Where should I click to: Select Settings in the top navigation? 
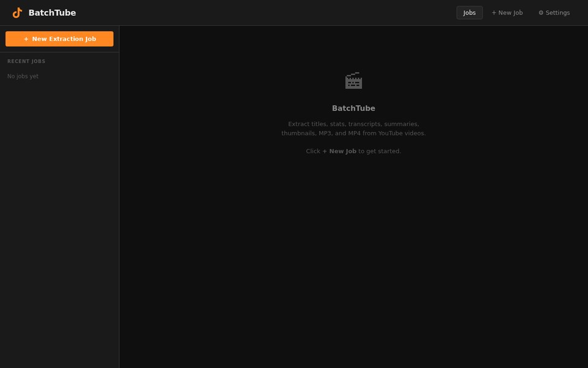click(554, 12)
